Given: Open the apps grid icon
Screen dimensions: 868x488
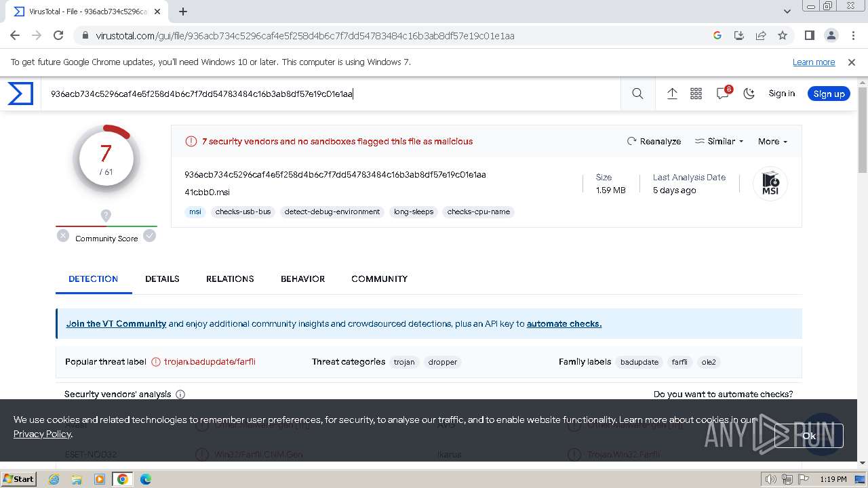Looking at the screenshot, I should (696, 94).
